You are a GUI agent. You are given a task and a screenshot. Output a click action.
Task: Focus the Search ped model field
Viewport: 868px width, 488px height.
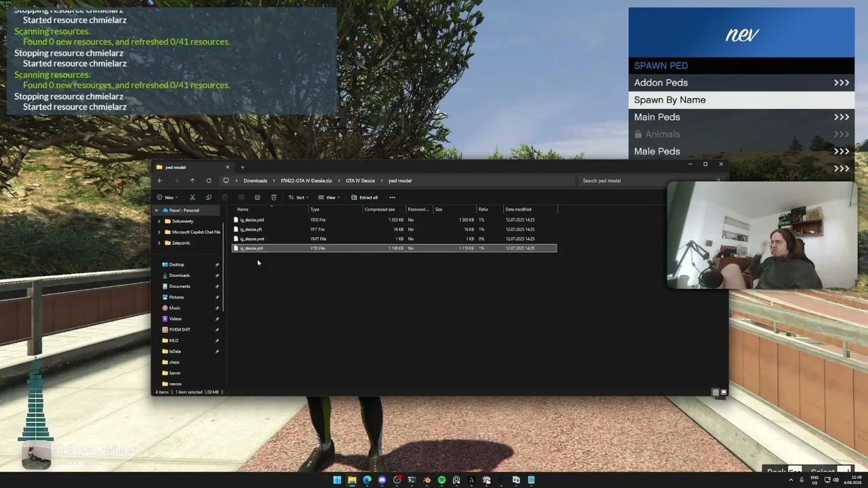pyautogui.click(x=651, y=181)
